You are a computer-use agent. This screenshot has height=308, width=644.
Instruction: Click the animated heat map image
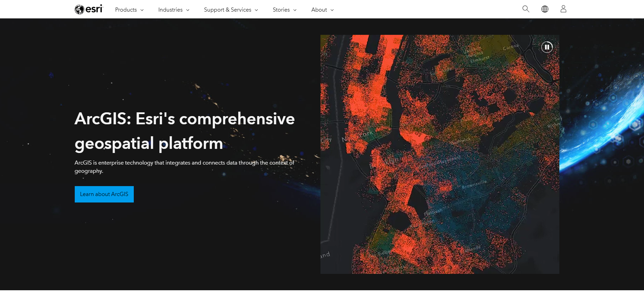click(440, 154)
